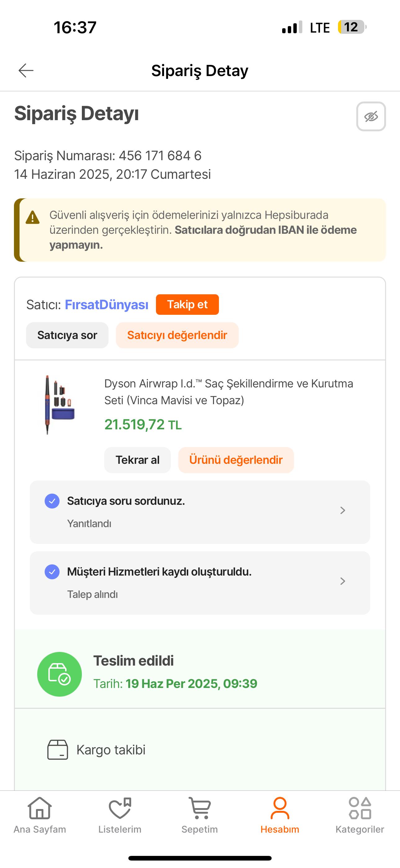The width and height of the screenshot is (400, 868).
Task: Toggle order details visibility eye icon
Action: (371, 117)
